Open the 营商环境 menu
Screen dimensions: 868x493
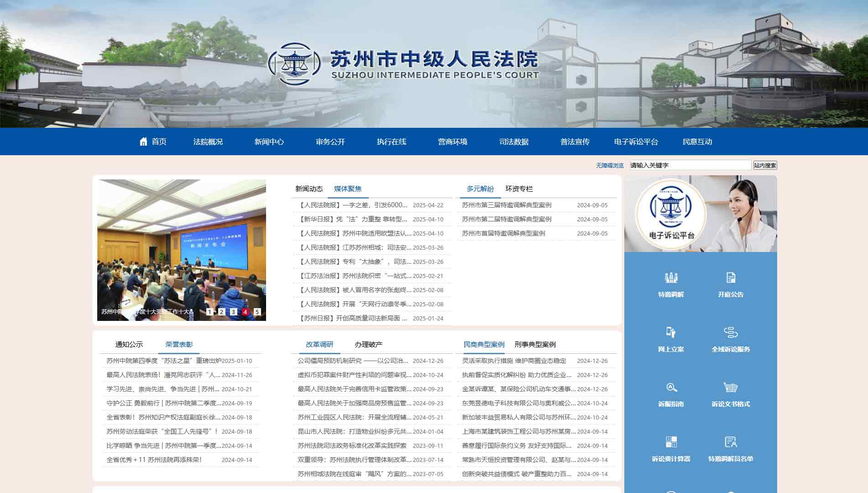452,142
